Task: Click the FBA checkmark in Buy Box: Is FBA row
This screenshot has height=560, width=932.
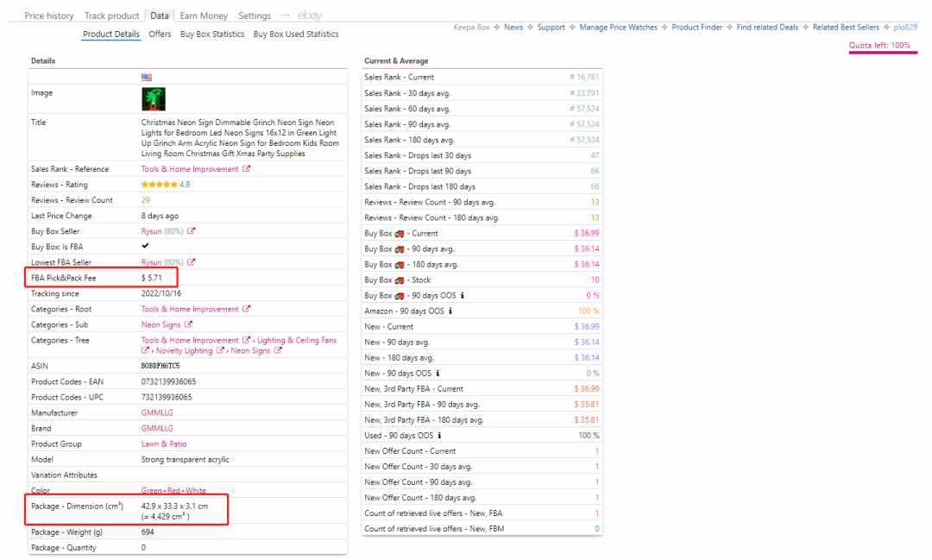Action: [x=145, y=246]
